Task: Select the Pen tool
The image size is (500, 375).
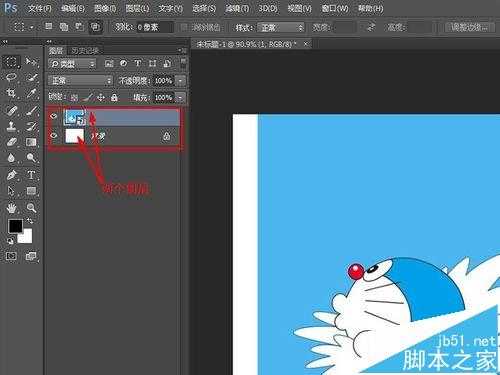Action: (x=11, y=175)
